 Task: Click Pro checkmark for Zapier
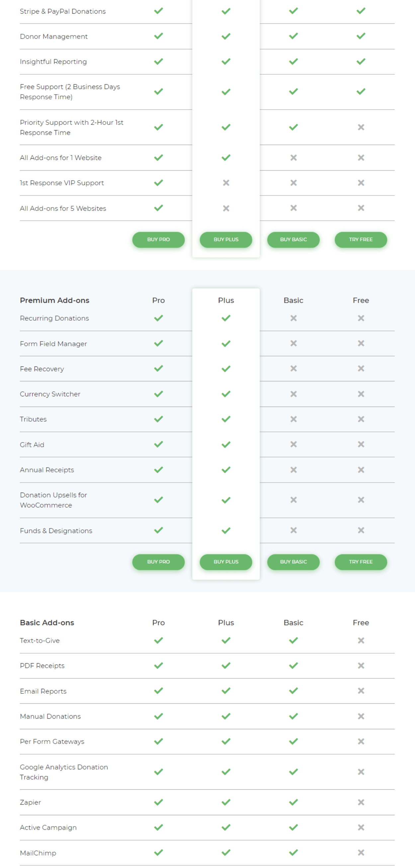[x=158, y=802]
